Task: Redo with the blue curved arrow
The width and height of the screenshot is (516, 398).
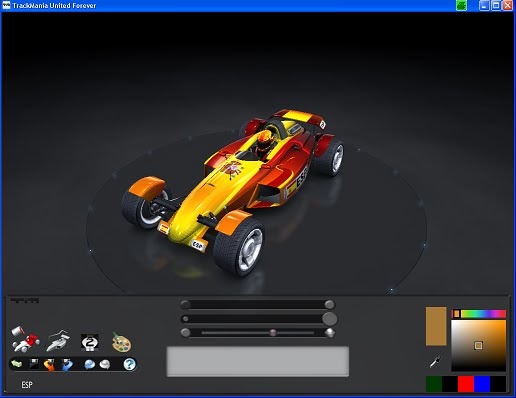Action: [x=67, y=365]
